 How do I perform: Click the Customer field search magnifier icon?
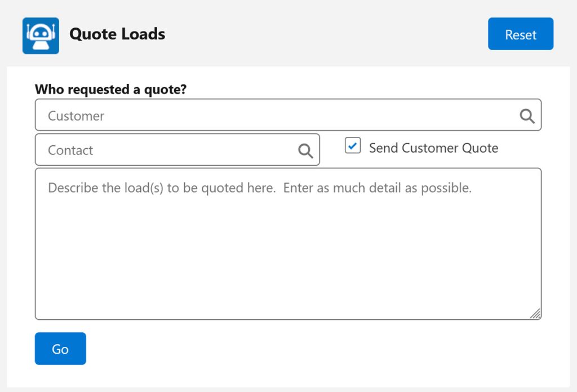tap(527, 116)
